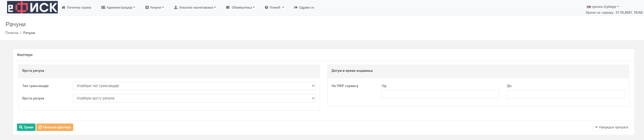Open the Локално ишчитавање menu
644x140 pixels.
point(195,7)
